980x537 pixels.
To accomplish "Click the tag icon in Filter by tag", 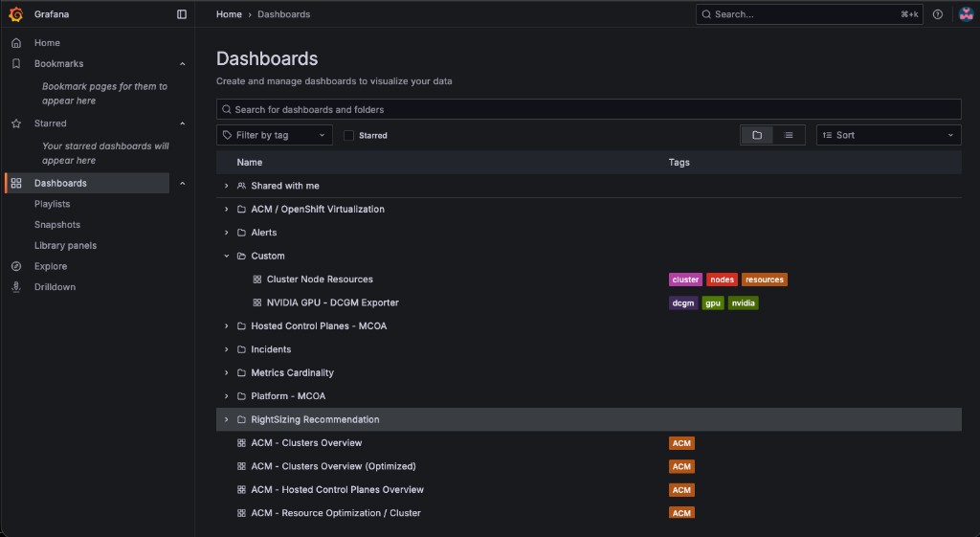I will [x=227, y=135].
